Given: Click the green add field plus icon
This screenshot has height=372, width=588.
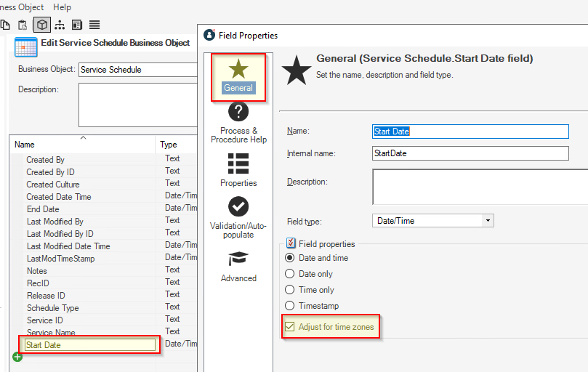Looking at the screenshot, I should click(x=17, y=357).
